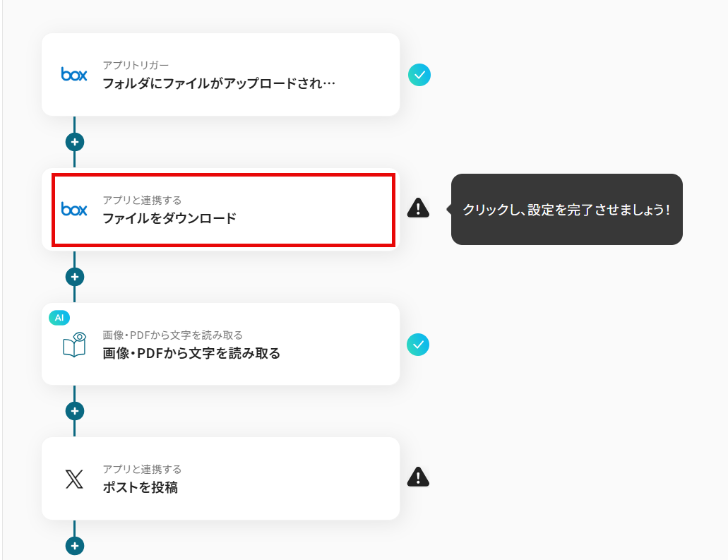Click the warning triangle beside ポストを投稿
The width and height of the screenshot is (728, 560).
pos(418,477)
